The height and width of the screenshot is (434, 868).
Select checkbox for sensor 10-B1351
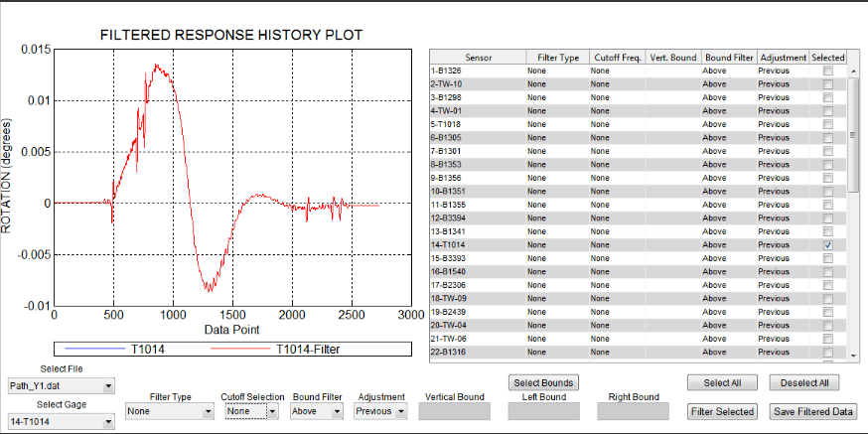(x=827, y=191)
